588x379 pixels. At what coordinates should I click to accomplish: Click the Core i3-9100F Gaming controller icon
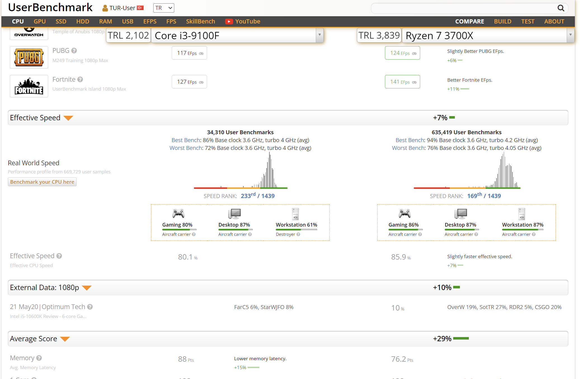pyautogui.click(x=178, y=214)
